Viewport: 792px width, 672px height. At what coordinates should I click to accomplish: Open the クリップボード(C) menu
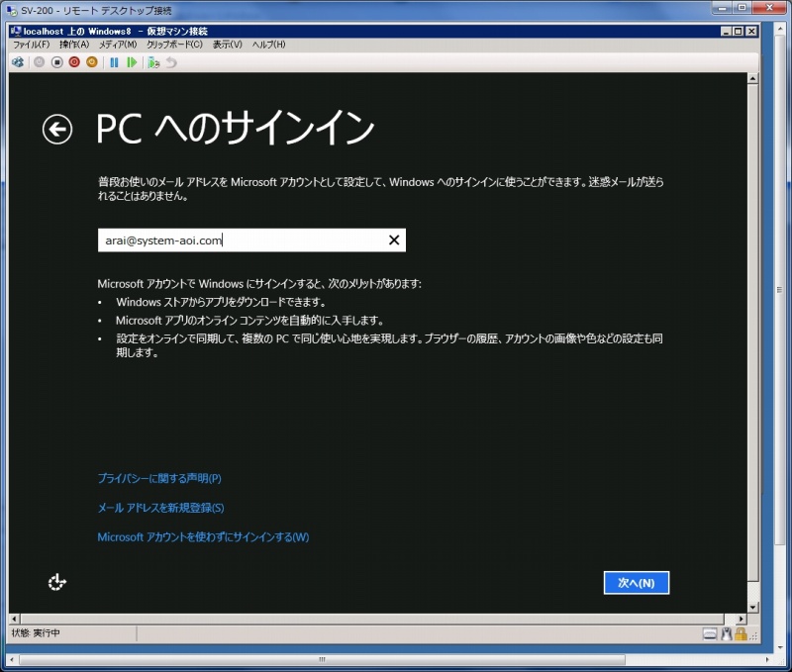[x=175, y=45]
